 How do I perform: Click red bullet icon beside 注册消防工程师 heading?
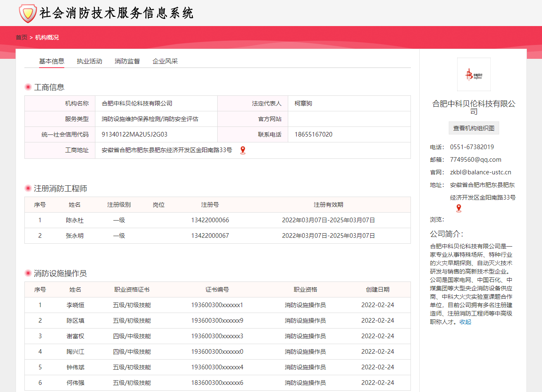coord(28,188)
